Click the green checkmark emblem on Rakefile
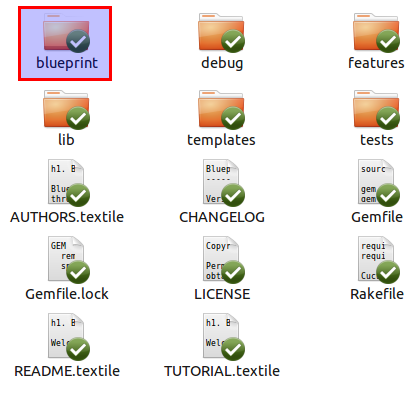Image resolution: width=418 pixels, height=404 pixels. point(388,272)
